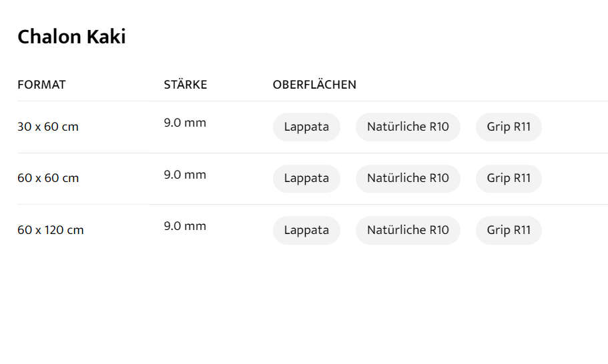Click the STÄRKE column header
This screenshot has width=608, height=364.
(x=186, y=85)
